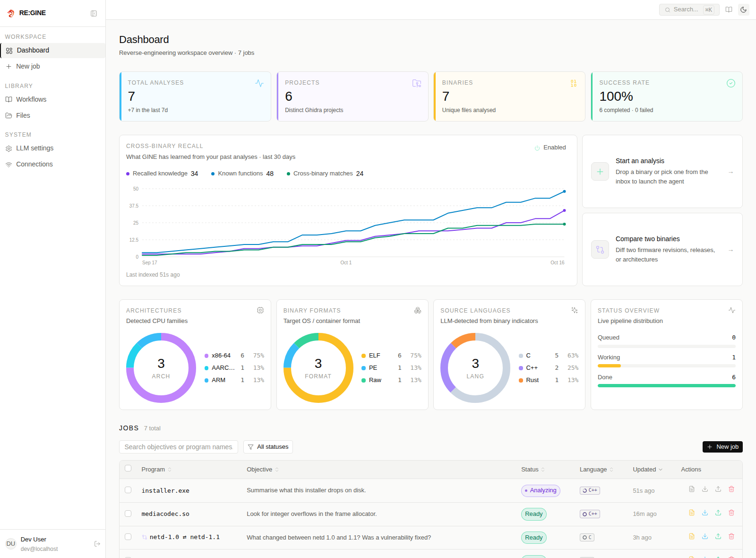Delete the installer.exe job via trash icon
This screenshot has height=558, width=756.
tap(731, 489)
